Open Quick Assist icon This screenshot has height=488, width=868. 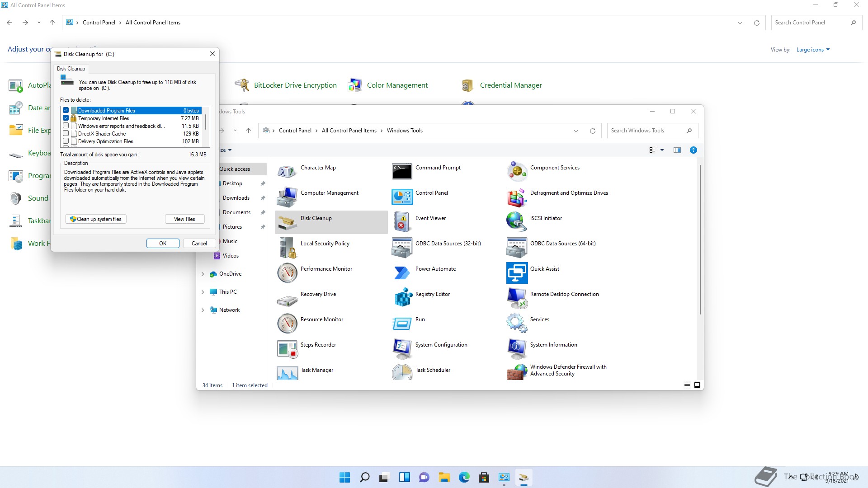click(517, 273)
